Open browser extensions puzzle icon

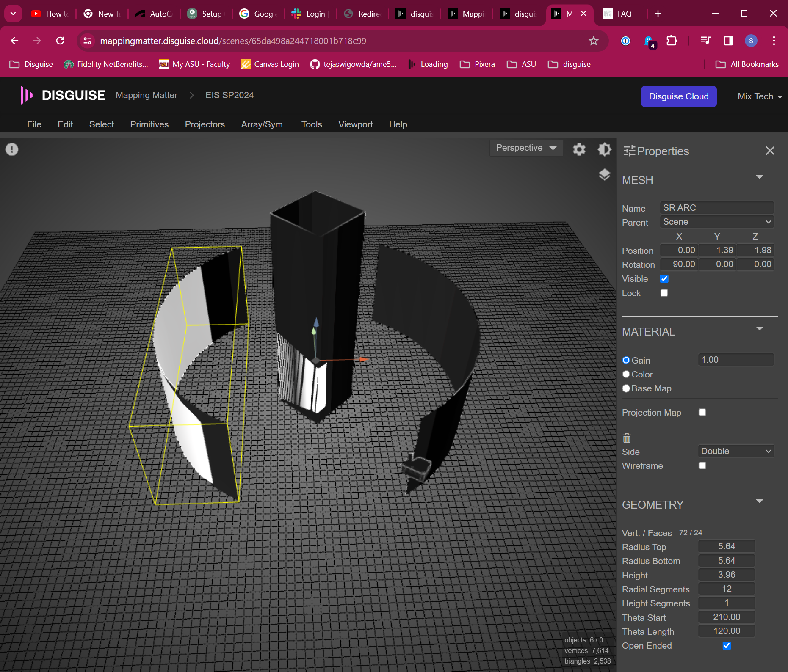pos(672,41)
